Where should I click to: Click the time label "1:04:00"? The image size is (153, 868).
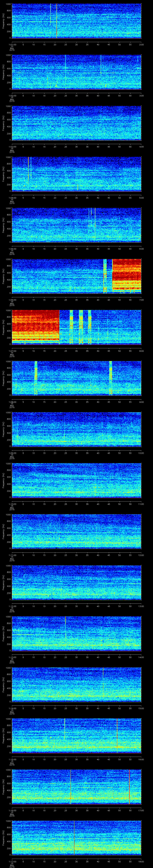tap(12, 197)
